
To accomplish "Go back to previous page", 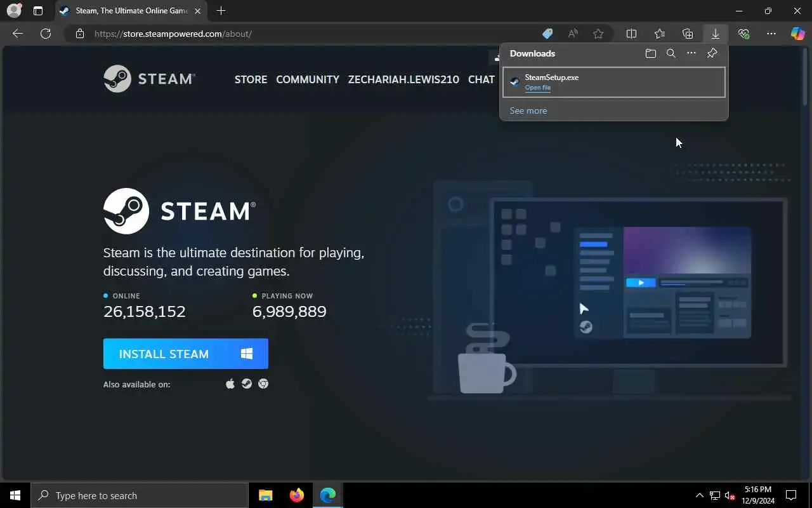I will tap(18, 34).
